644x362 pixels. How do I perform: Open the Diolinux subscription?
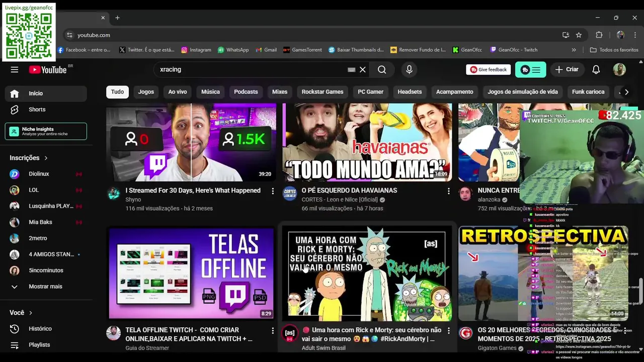(46, 174)
